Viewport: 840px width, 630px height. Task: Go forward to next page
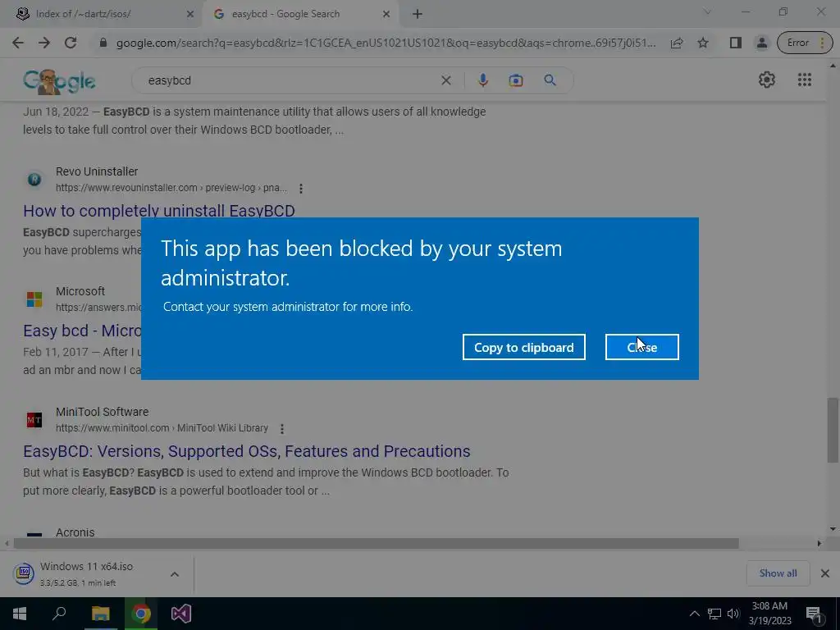pos(44,43)
